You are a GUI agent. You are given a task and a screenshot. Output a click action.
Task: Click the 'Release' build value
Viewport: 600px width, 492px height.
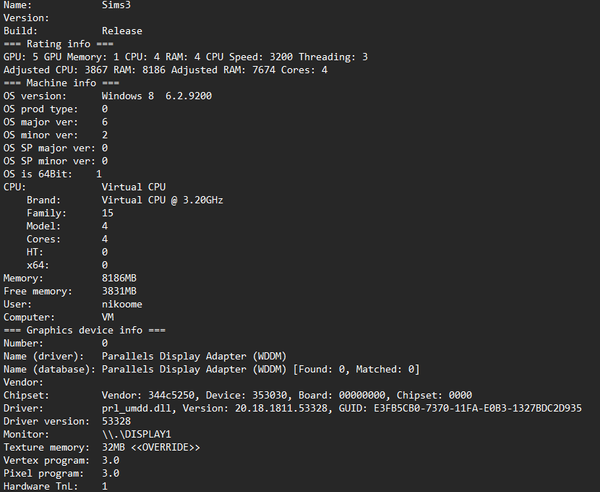tap(122, 31)
